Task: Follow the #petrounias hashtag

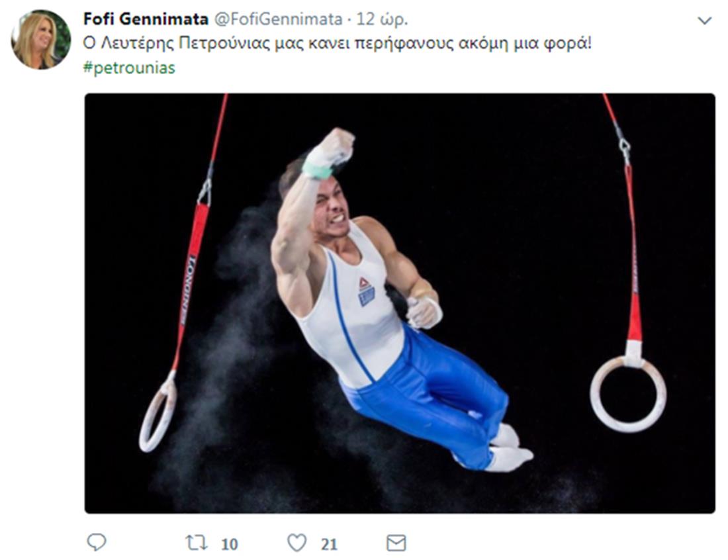Action: [x=129, y=68]
